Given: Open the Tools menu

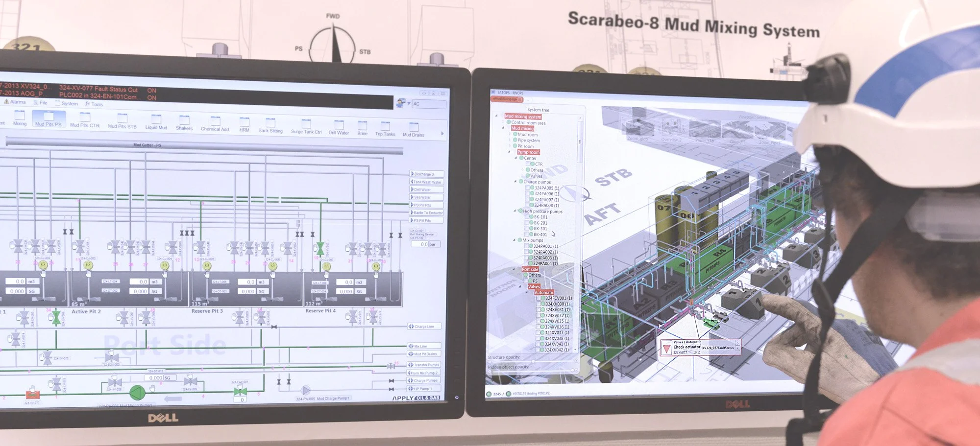Looking at the screenshot, I should click(x=95, y=104).
